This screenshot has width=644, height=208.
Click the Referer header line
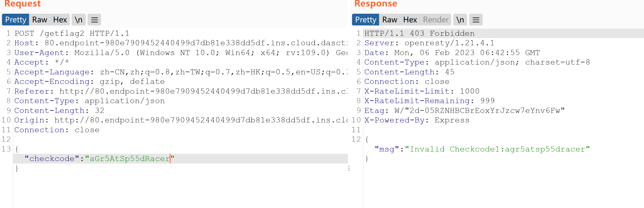click(181, 91)
